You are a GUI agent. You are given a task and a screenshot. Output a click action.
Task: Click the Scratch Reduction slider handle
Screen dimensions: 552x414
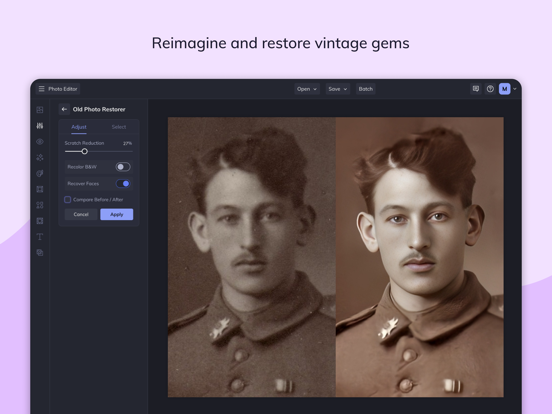[x=84, y=151]
